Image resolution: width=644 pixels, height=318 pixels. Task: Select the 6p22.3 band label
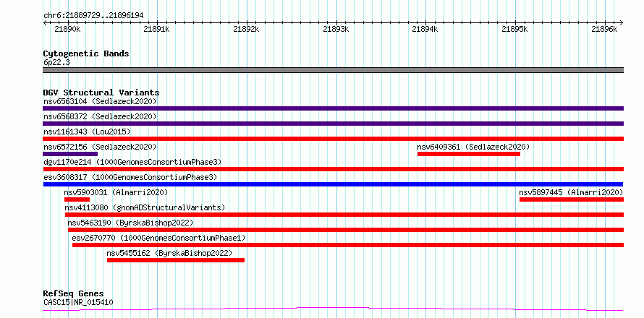point(56,62)
